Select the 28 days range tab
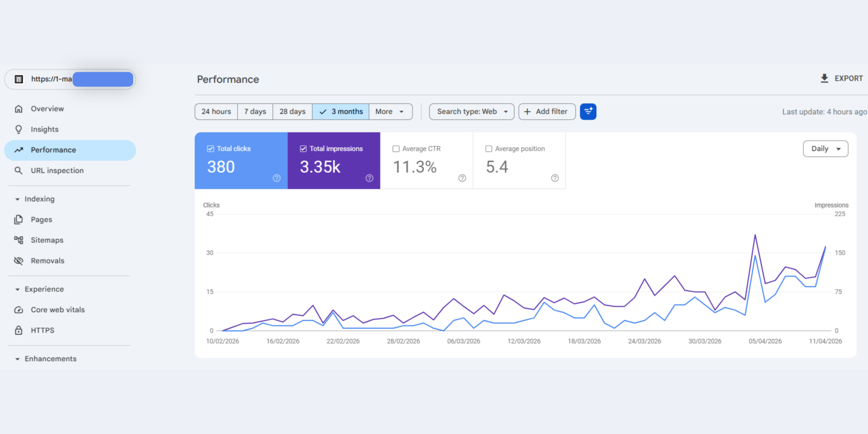 (x=292, y=112)
